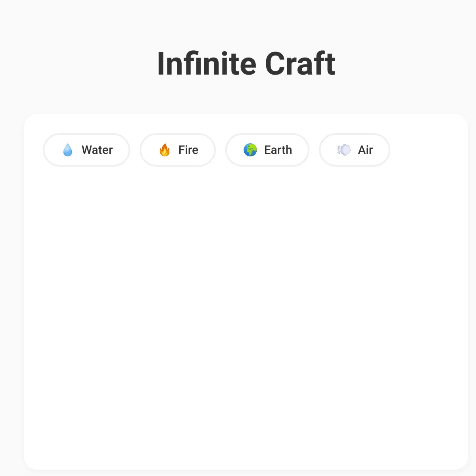
Task: Click the word "Fire" label
Action: pyautogui.click(x=188, y=150)
